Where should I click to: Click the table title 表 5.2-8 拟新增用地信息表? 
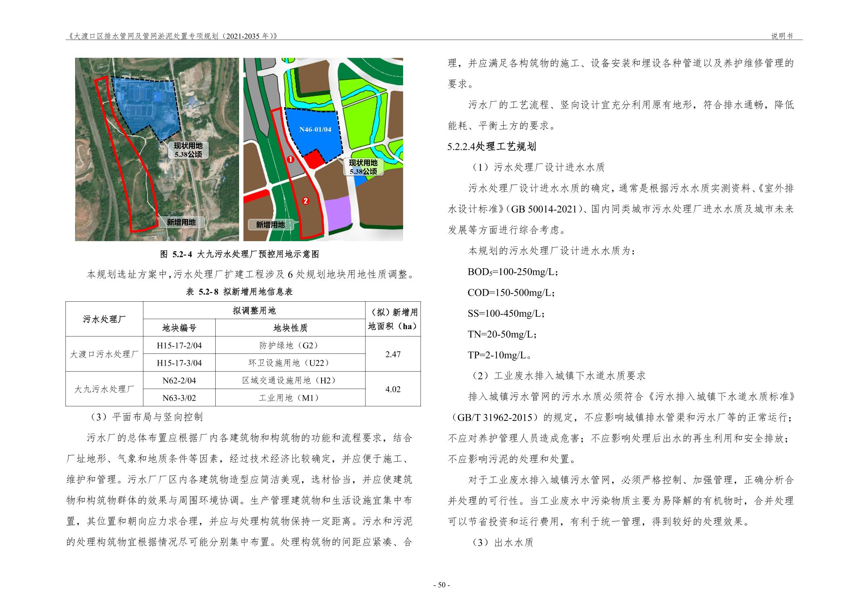[239, 292]
